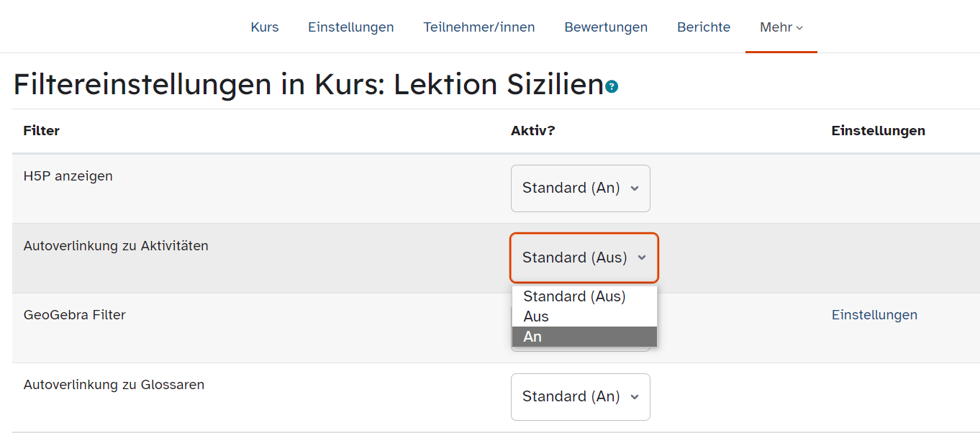Choose Standard (Aus) in the open list
Image resolution: width=980 pixels, height=433 pixels.
584,296
